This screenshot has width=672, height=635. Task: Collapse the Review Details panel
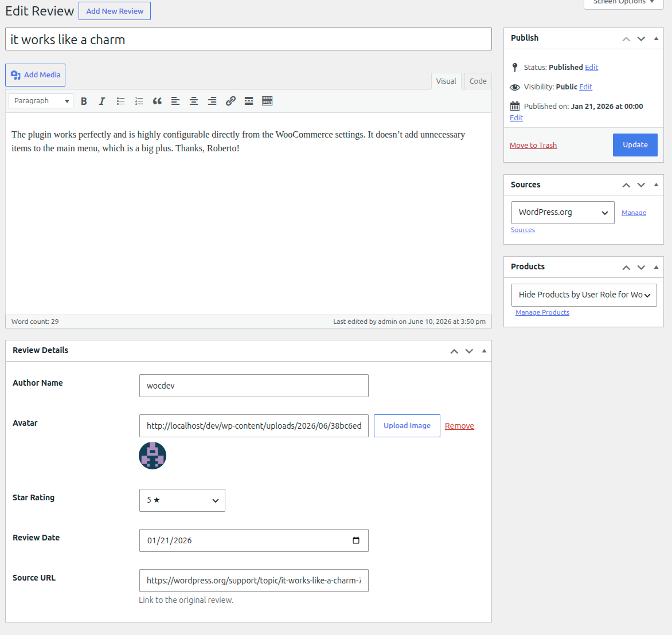pos(485,351)
